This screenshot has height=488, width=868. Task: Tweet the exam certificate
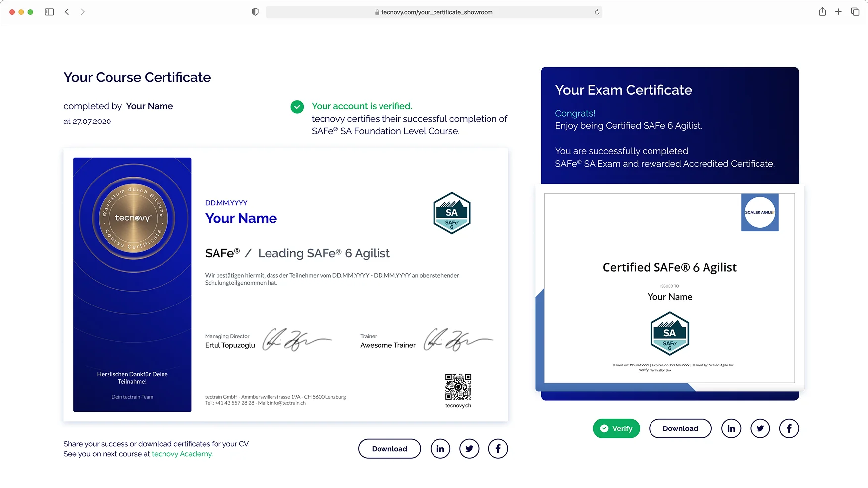tap(760, 428)
